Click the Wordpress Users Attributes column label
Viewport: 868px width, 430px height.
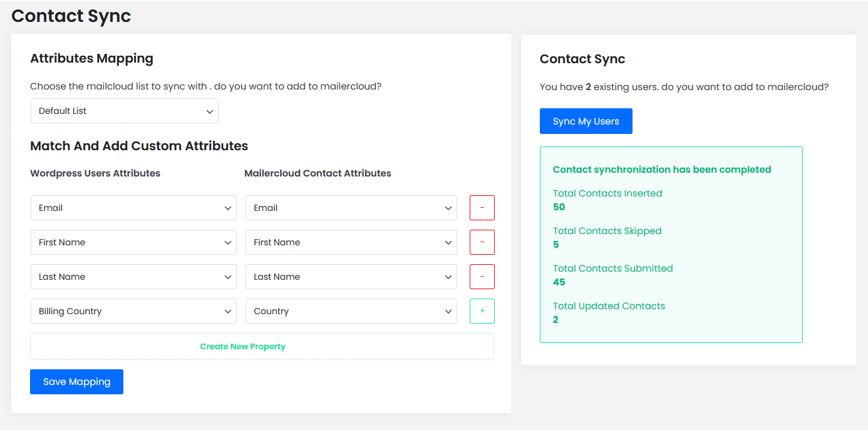point(95,173)
